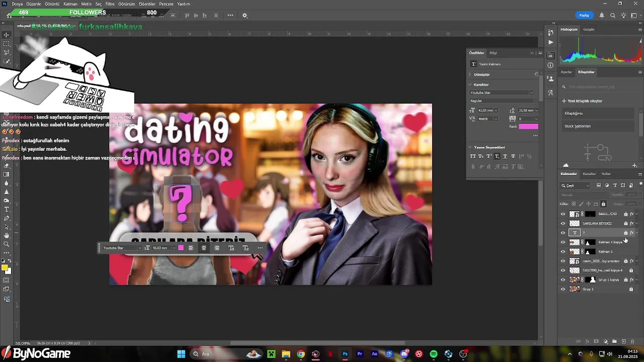Select the Rectangular Marquee tool
The width and height of the screenshot is (644, 362).
click(x=7, y=44)
